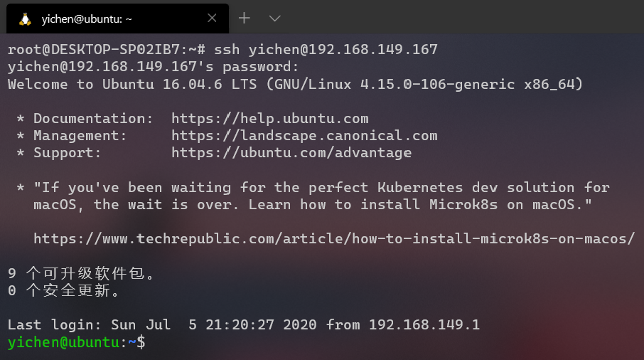Screen dimensions: 644x360
Task: Click the Kubernetes dev solution quote text
Action: [321, 188]
